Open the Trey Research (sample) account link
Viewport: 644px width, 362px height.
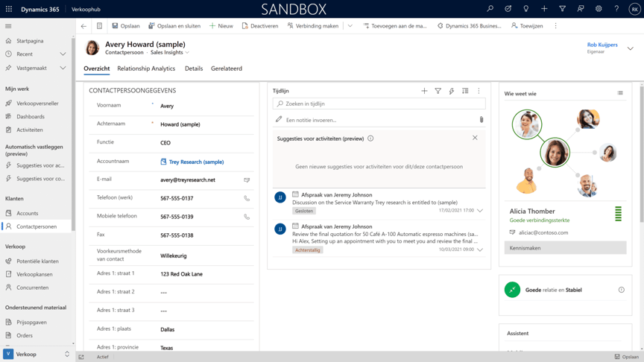click(x=196, y=162)
